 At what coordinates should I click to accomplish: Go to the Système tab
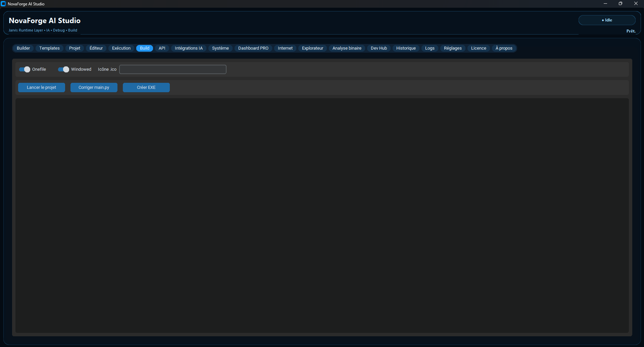(220, 48)
